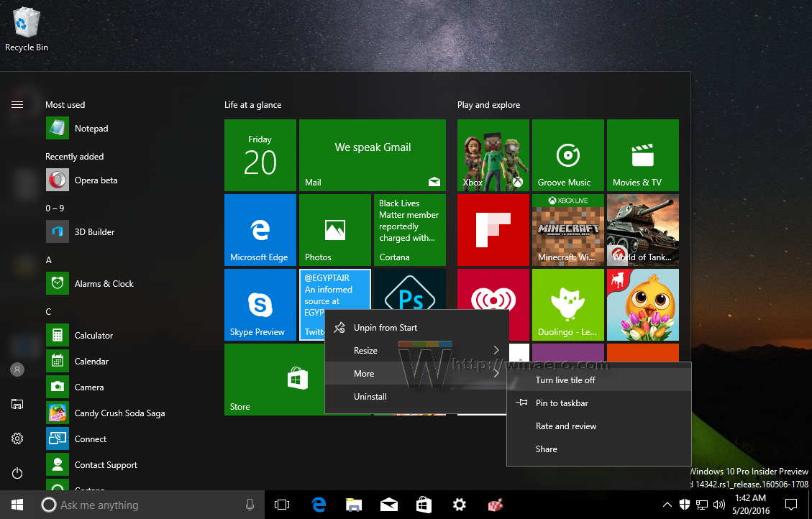This screenshot has height=519, width=812.
Task: Click the Cortana microphone icon
Action: pyautogui.click(x=250, y=505)
